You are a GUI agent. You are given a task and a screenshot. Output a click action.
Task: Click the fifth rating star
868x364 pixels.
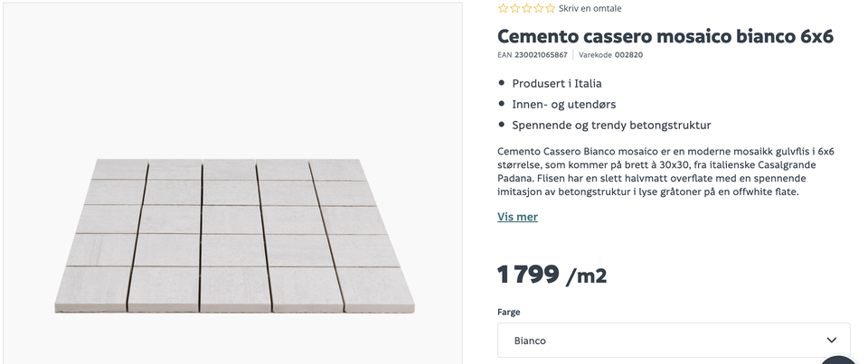(551, 9)
